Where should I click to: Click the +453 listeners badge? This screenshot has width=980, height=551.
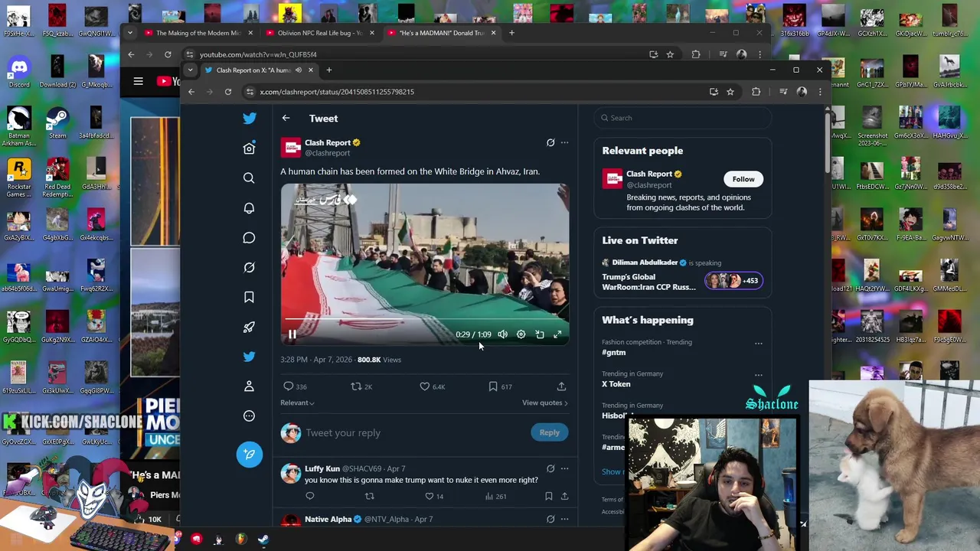[x=733, y=281]
